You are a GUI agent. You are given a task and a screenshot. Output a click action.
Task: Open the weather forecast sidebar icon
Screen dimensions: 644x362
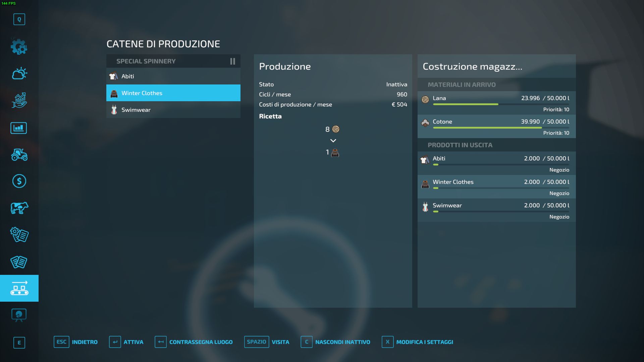click(x=19, y=73)
